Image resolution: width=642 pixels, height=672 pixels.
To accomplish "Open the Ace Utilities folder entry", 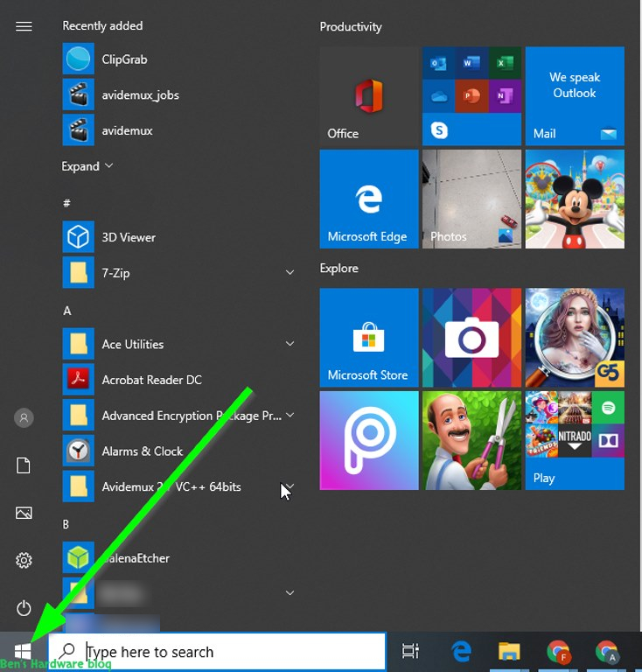I will (179, 344).
